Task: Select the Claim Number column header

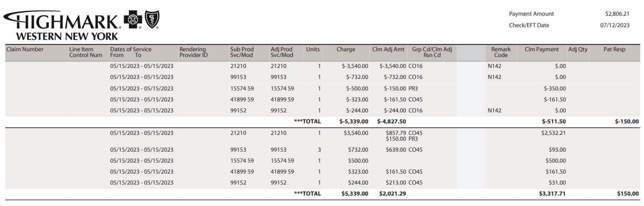Action: [25, 50]
